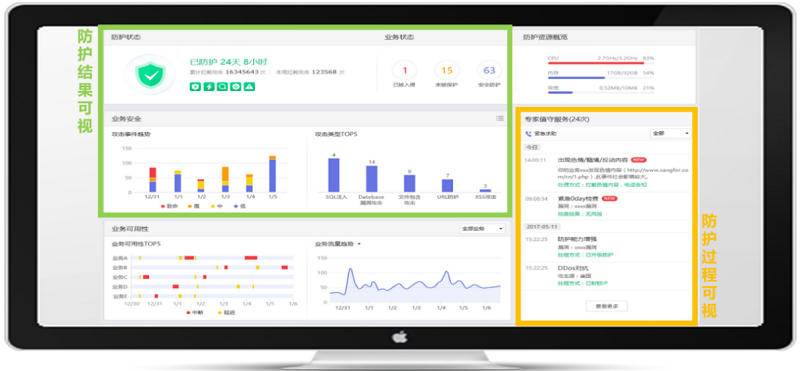The width and height of the screenshot is (800, 371).
Task: Select the 63 安全防护 status circle
Action: (x=489, y=70)
